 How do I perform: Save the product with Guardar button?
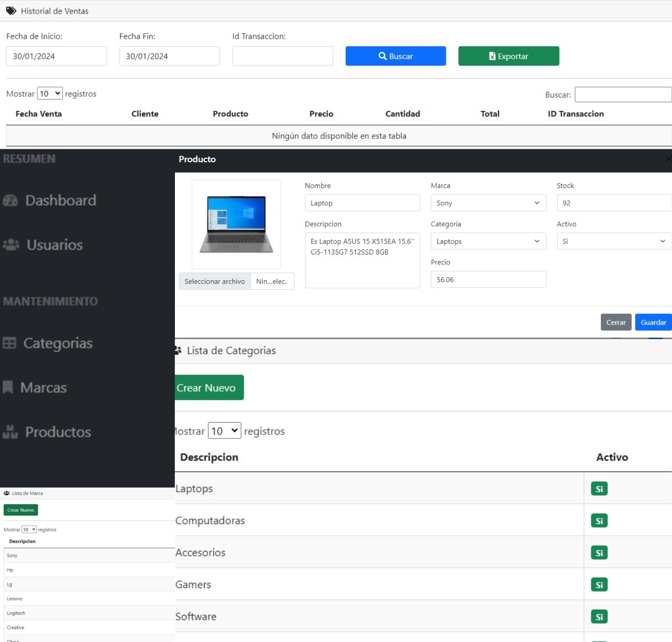[653, 323]
